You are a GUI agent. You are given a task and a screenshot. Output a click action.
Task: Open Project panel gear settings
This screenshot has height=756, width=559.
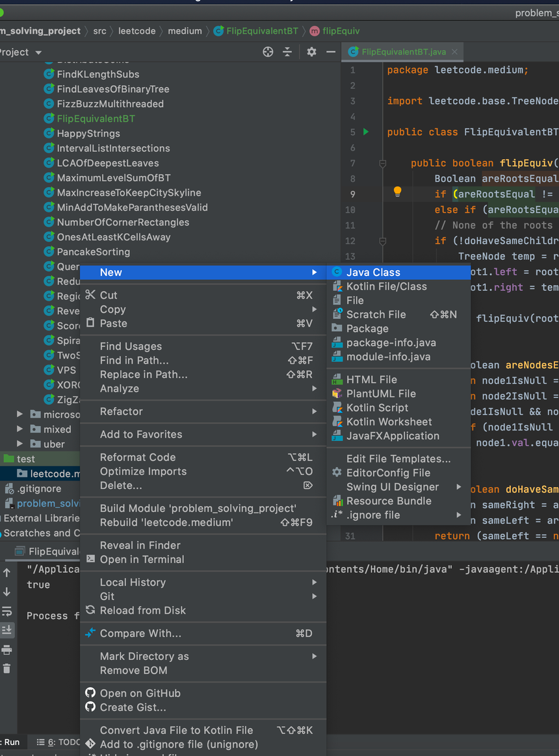pyautogui.click(x=311, y=52)
